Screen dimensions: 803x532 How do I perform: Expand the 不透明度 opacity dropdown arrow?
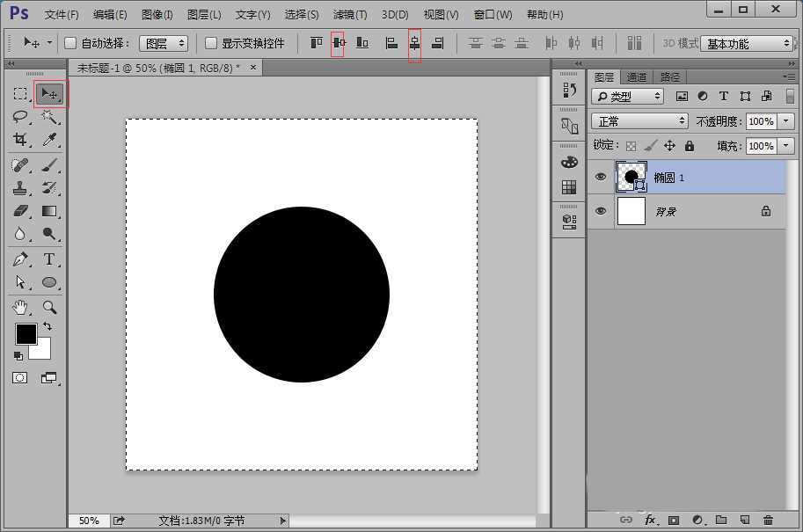[785, 121]
